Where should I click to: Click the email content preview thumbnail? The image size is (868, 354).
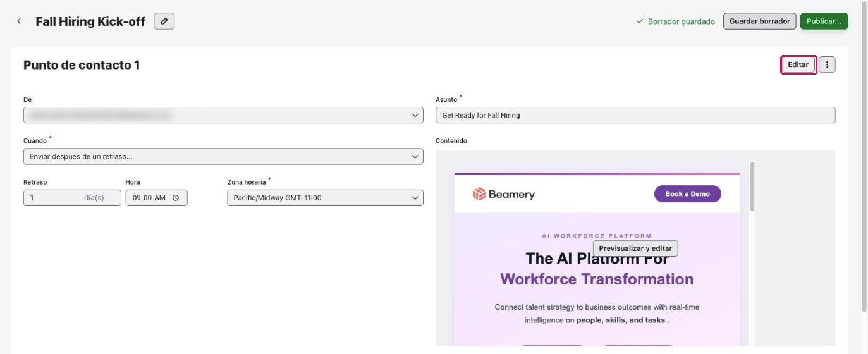(x=597, y=259)
